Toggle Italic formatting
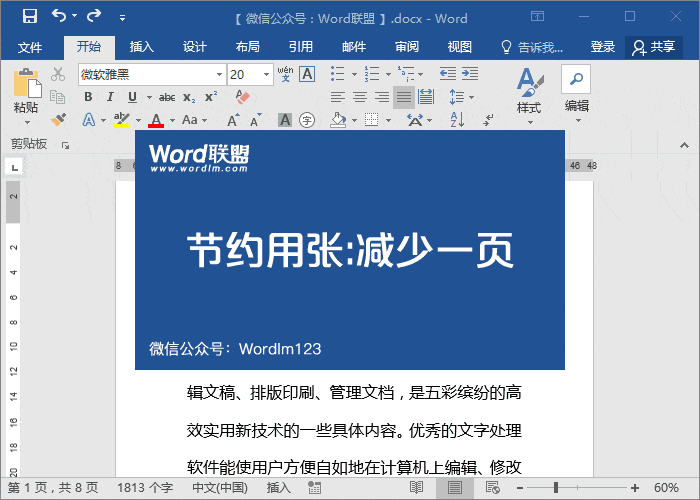The image size is (700, 500). coord(110,97)
